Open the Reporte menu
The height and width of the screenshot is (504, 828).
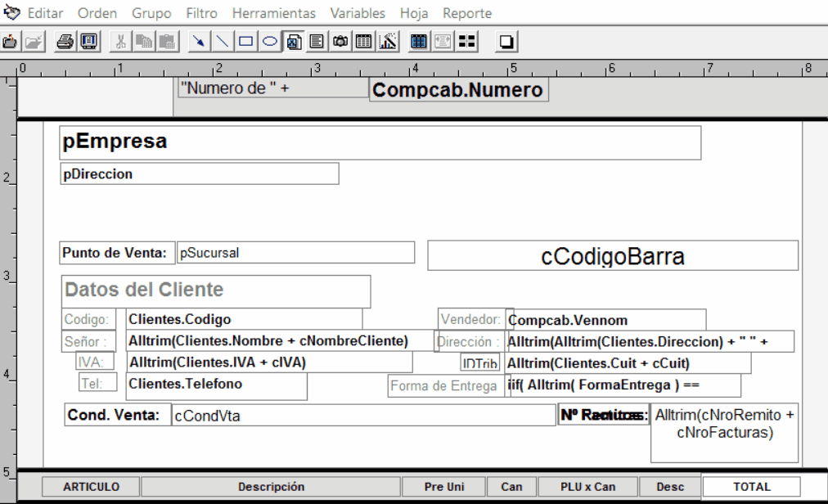point(467,13)
